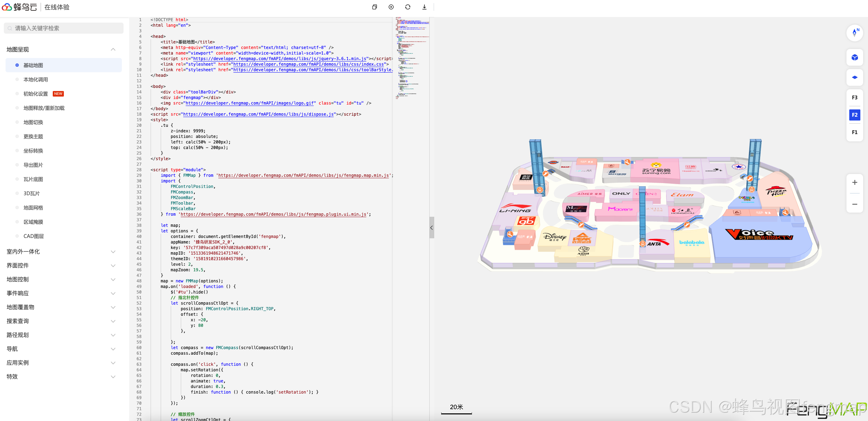This screenshot has width=868, height=421.
Task: Click the Suning store on the map
Action: tap(656, 169)
